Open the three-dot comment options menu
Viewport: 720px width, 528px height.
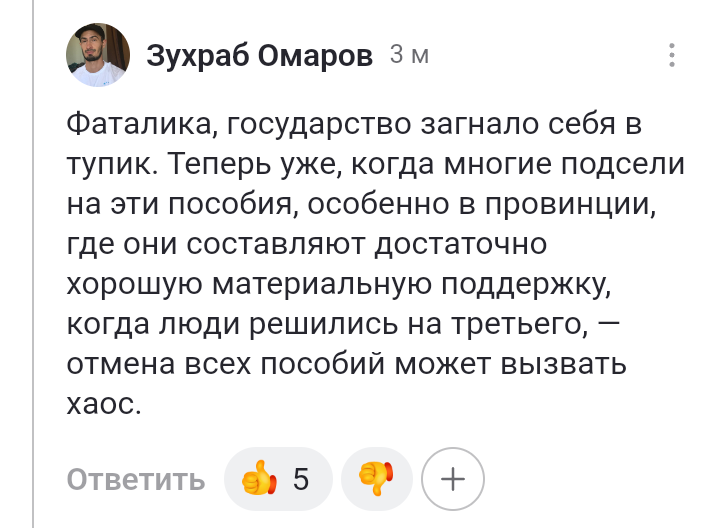(x=672, y=55)
